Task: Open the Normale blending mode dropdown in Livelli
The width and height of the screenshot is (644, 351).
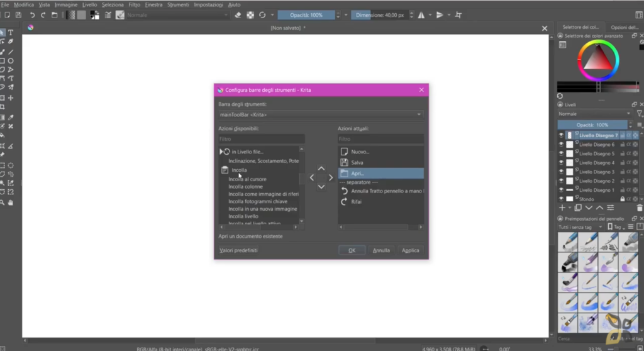Action: click(x=594, y=114)
